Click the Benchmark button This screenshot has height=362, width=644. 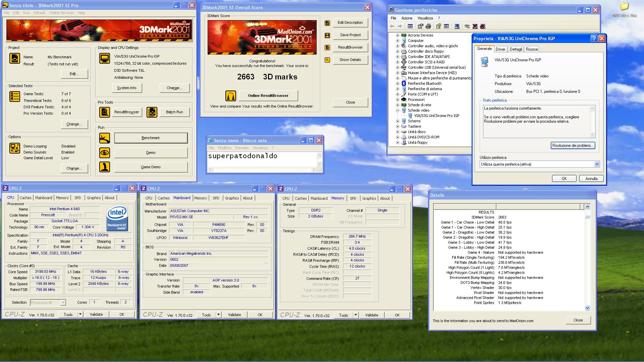tap(151, 138)
